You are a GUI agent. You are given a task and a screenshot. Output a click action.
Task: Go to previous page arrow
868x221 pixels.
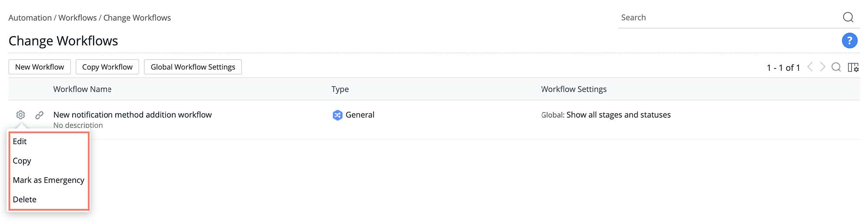pyautogui.click(x=810, y=67)
